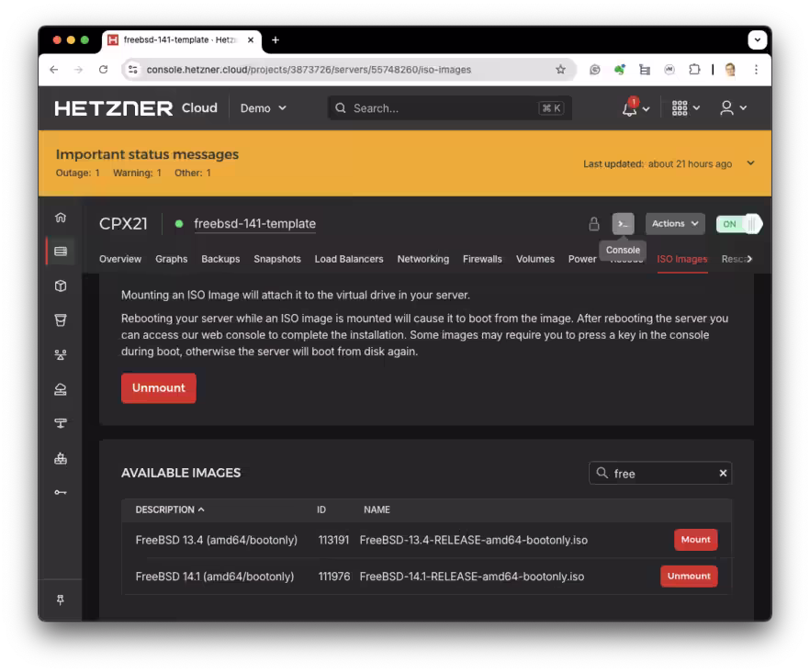Bookmark this page with star icon
Screen dimensions: 810x672
pyautogui.click(x=560, y=70)
